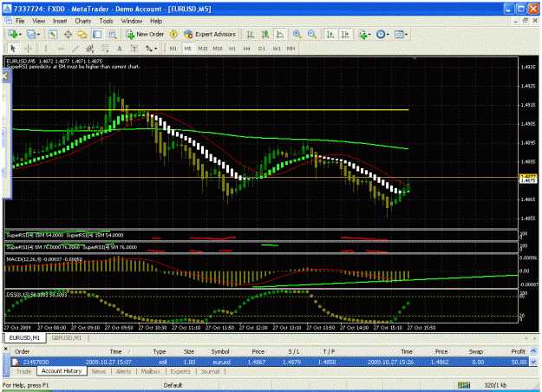The height and width of the screenshot is (392, 542).
Task: Select the equidistant channel tool
Action: 90,49
